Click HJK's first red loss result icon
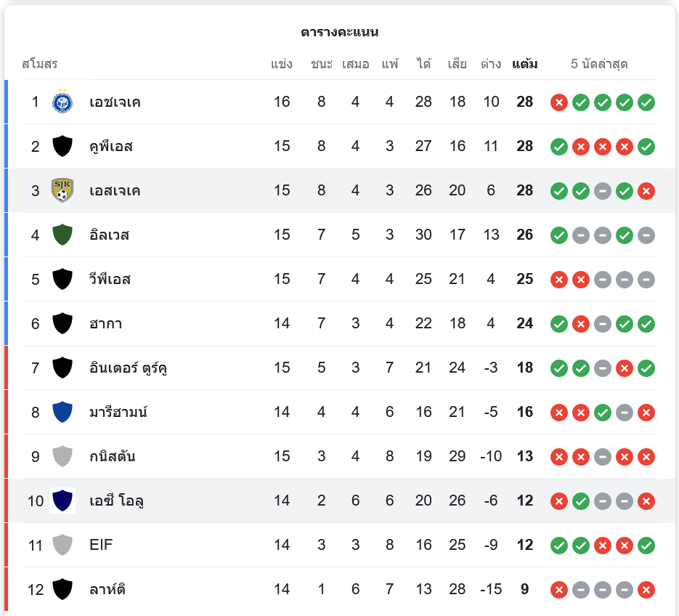This screenshot has height=616, width=679. click(558, 102)
